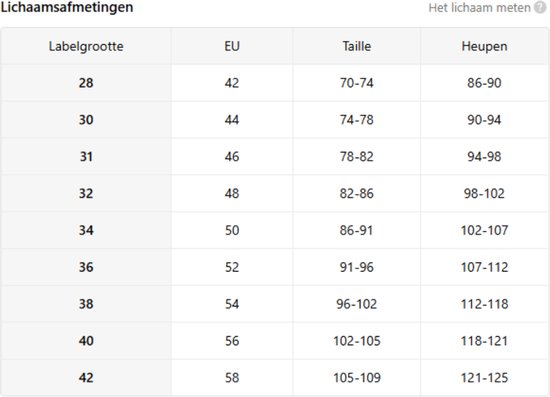This screenshot has width=550, height=397.
Task: Select label size 28 row
Action: (275, 83)
